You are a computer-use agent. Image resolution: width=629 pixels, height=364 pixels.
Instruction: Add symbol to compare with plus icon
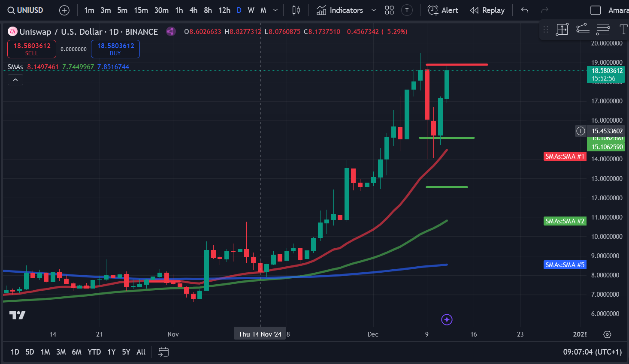64,10
